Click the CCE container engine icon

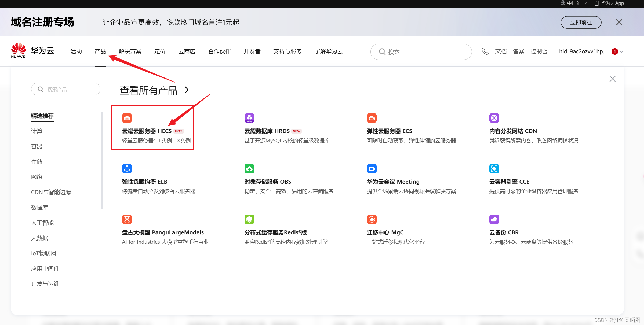pos(494,169)
